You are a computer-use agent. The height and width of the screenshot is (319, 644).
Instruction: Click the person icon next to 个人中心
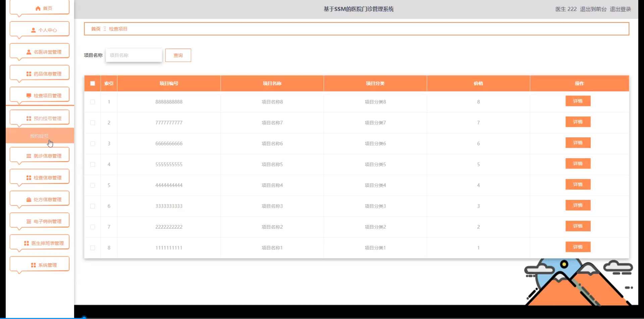pos(33,30)
